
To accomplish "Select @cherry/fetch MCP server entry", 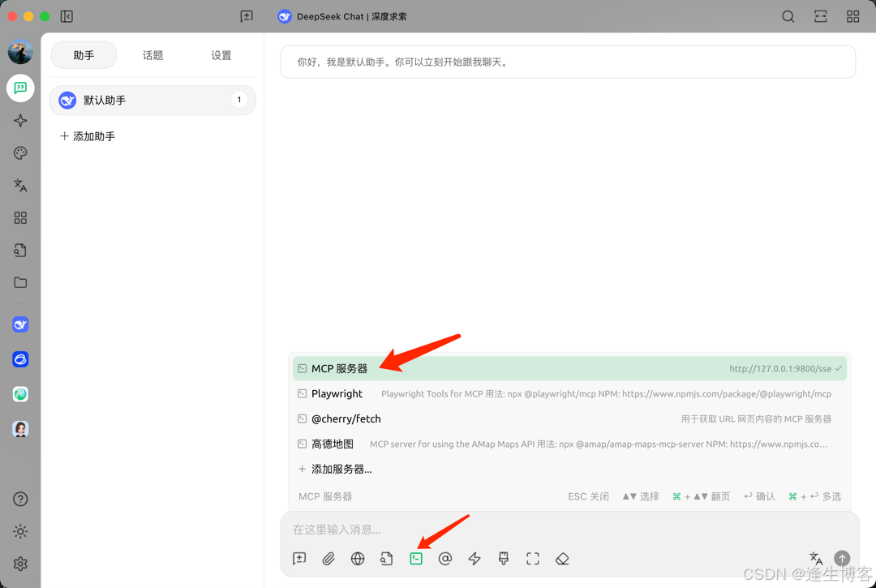I will [x=569, y=418].
